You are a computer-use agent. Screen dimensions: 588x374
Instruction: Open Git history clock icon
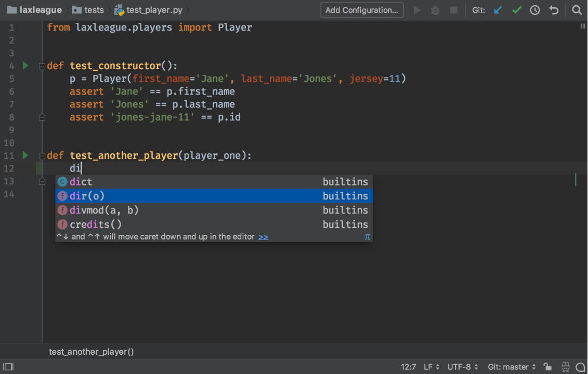click(535, 10)
